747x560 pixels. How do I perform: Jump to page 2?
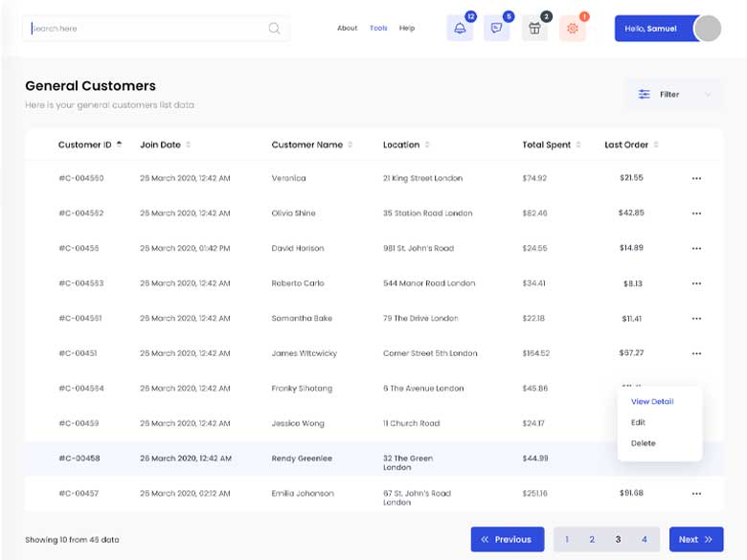(592, 540)
